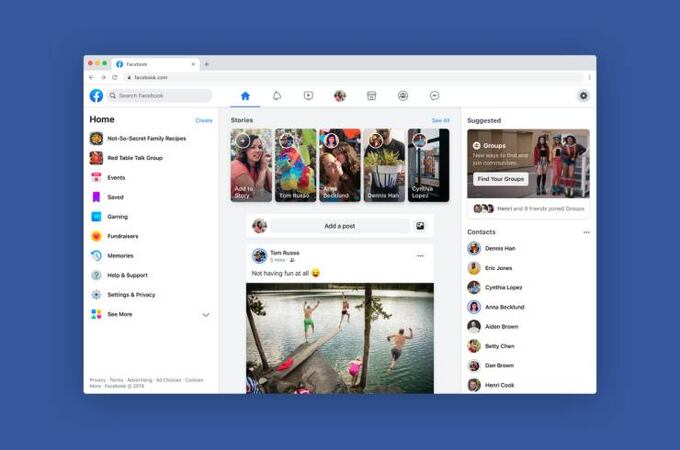Open the Watch video icon
The width and height of the screenshot is (680, 450).
[308, 96]
